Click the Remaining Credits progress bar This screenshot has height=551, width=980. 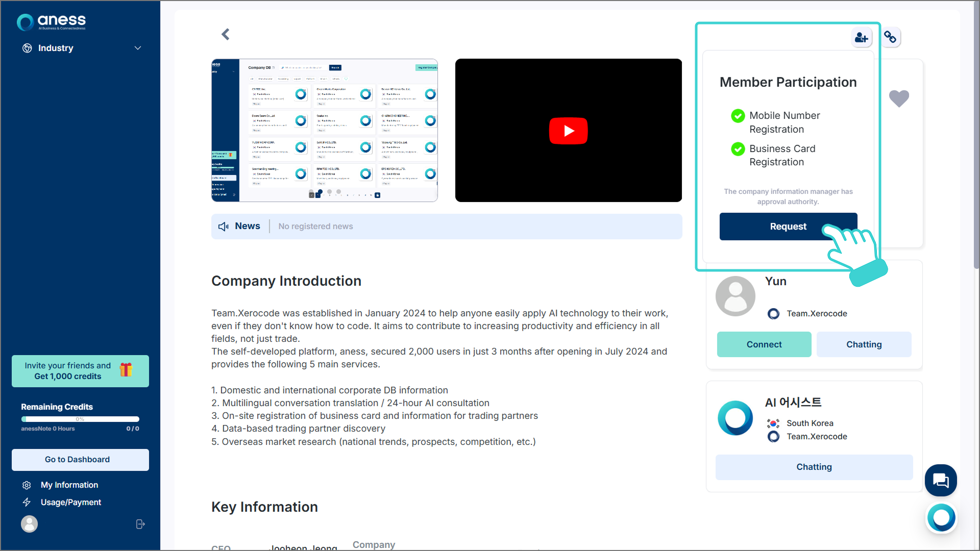(x=80, y=419)
